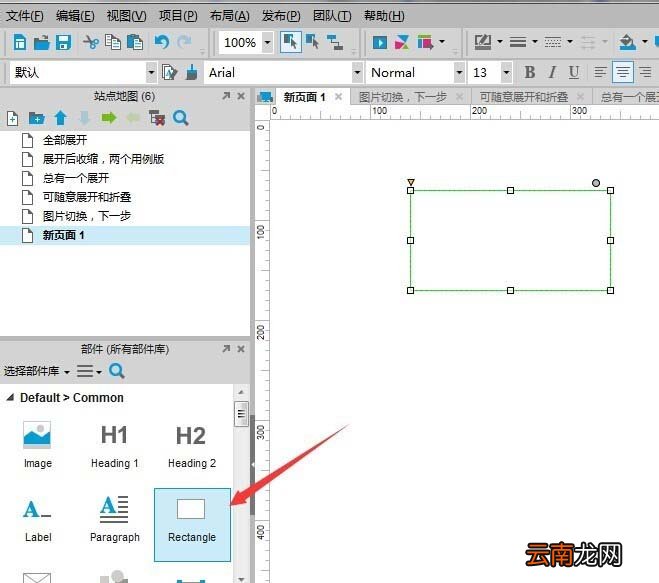This screenshot has width=659, height=583.
Task: Close the 新页面 1 tab
Action: pos(338,97)
